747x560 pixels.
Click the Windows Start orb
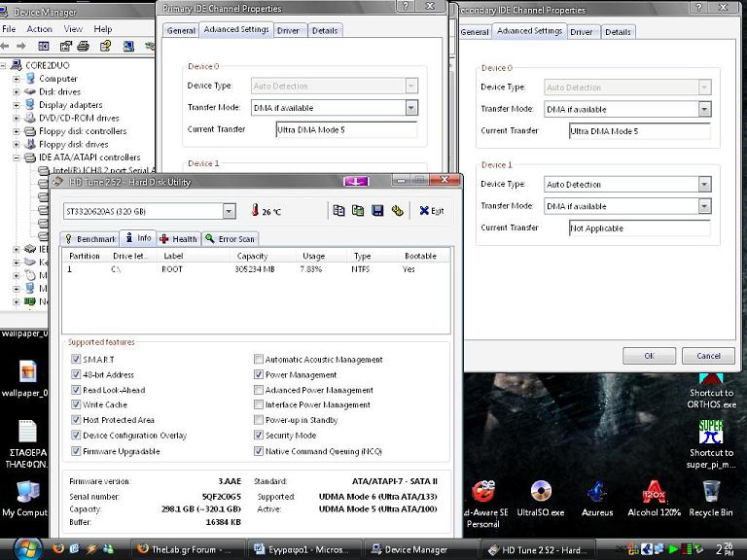27,548
